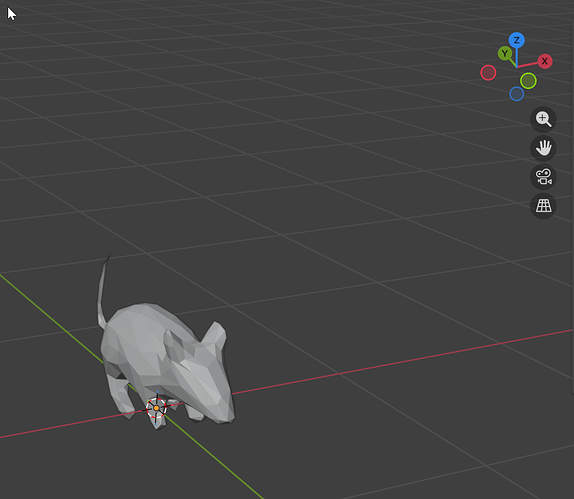Click the green Y axis line on the grid
Viewport: 574px width, 499px height.
(x=51, y=316)
